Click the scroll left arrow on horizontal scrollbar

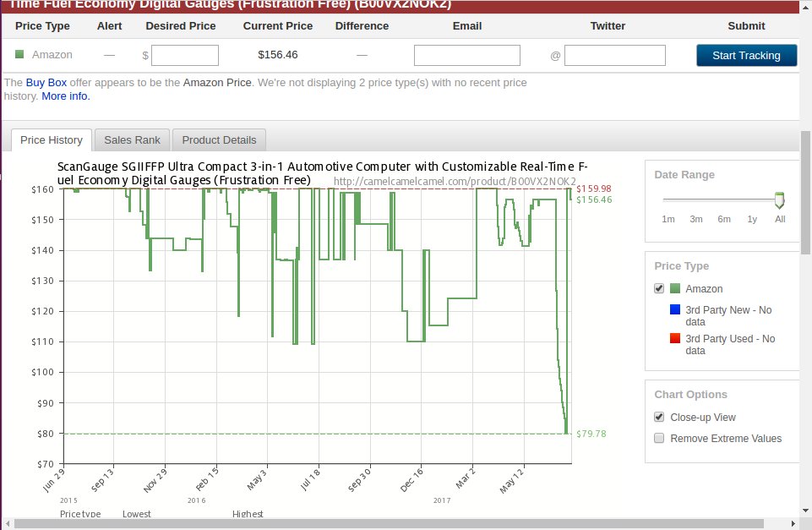coord(8,524)
